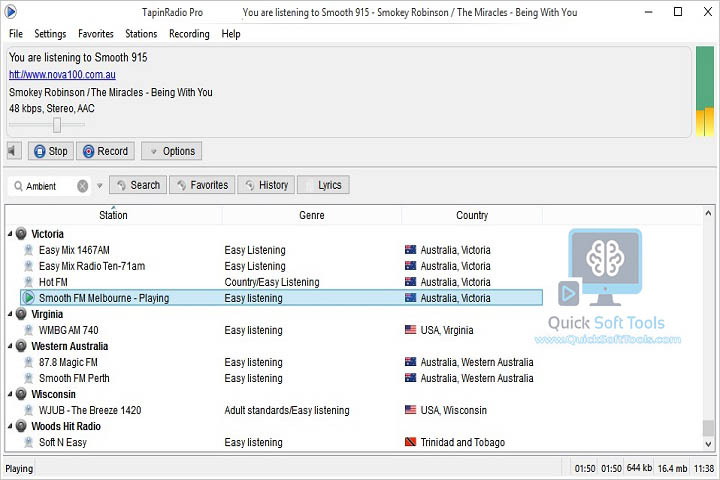Click scrollbar up arrow in station list
Viewport: 720px width, 480px height.
tap(709, 213)
